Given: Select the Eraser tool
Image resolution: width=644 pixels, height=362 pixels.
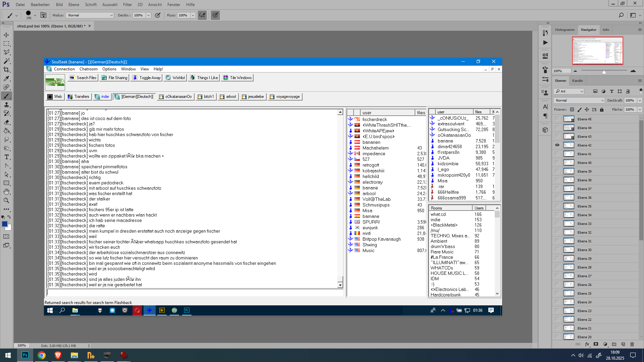Looking at the screenshot, I should click(6, 122).
